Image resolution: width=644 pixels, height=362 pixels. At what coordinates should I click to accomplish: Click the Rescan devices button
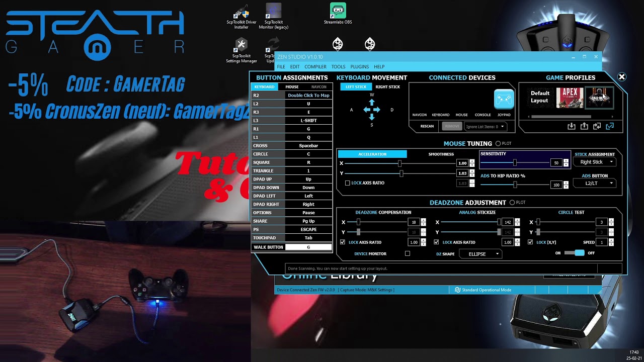(x=427, y=127)
